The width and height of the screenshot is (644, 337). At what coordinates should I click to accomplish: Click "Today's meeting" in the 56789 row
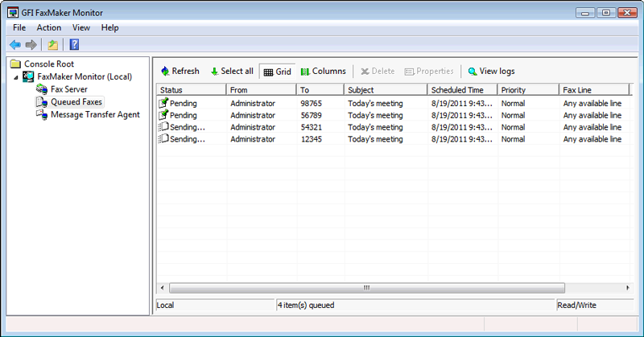tap(375, 115)
